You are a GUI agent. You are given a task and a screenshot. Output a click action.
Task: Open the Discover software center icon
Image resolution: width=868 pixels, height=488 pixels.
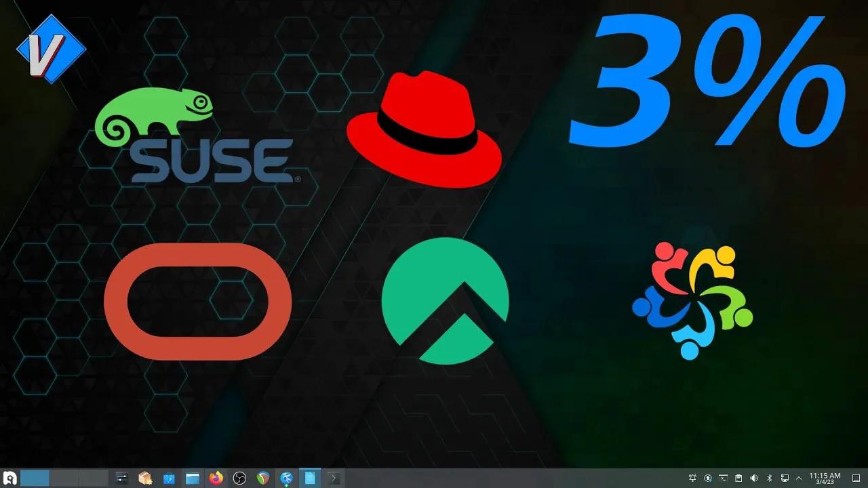tap(167, 478)
